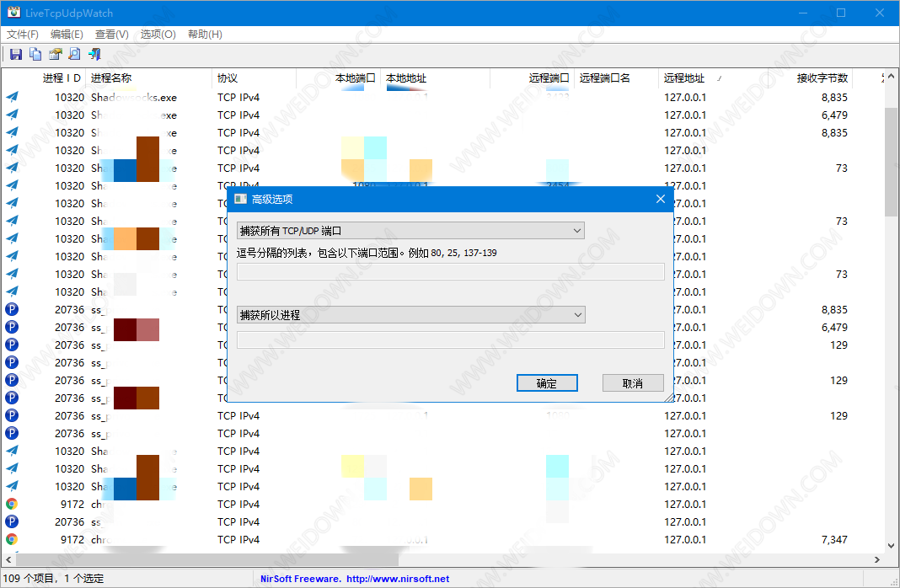The image size is (900, 588).
Task: Open the NirSoft Freeware nirsoft.net link
Action: click(355, 579)
